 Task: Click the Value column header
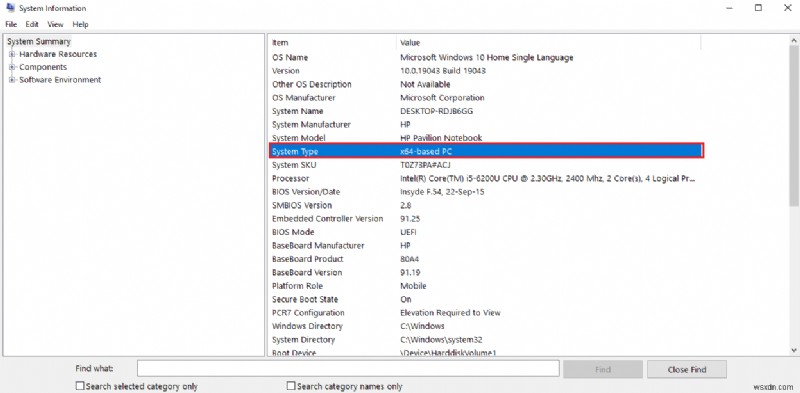pos(548,43)
